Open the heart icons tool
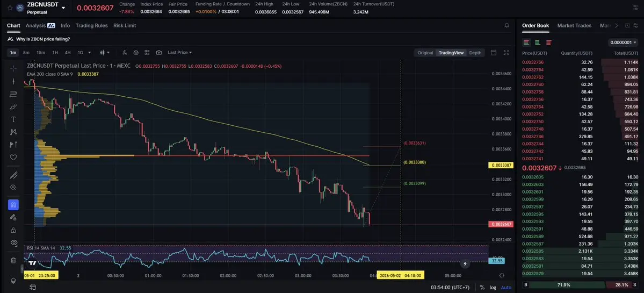 click(13, 157)
